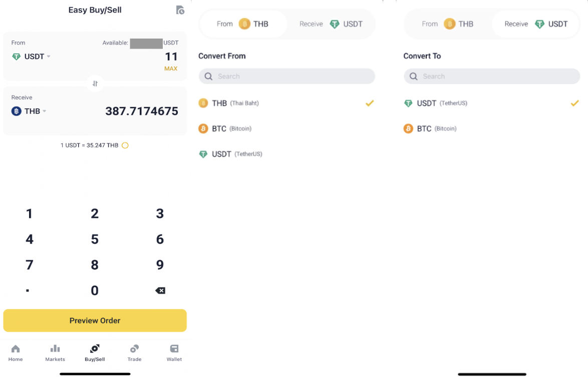Expand the From USDT currency dropdown

[32, 57]
